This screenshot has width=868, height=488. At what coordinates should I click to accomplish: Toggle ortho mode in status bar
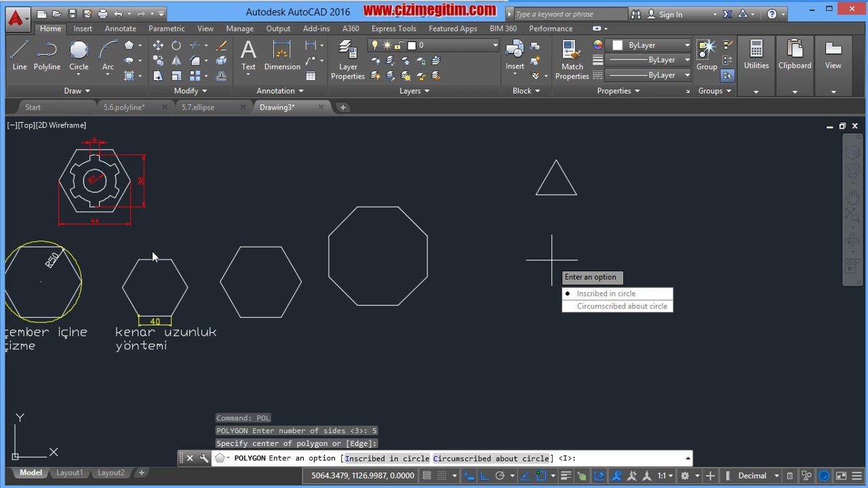coord(484,476)
